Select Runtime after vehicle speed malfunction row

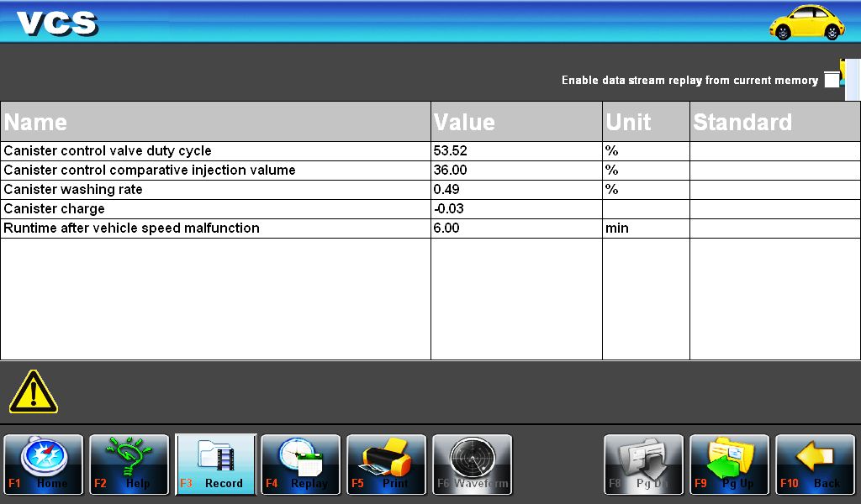[x=430, y=228]
